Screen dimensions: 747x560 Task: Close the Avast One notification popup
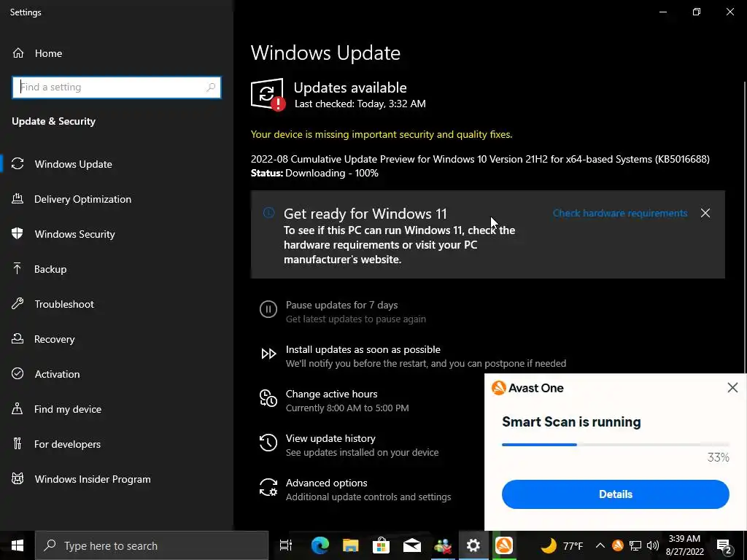pyautogui.click(x=732, y=388)
